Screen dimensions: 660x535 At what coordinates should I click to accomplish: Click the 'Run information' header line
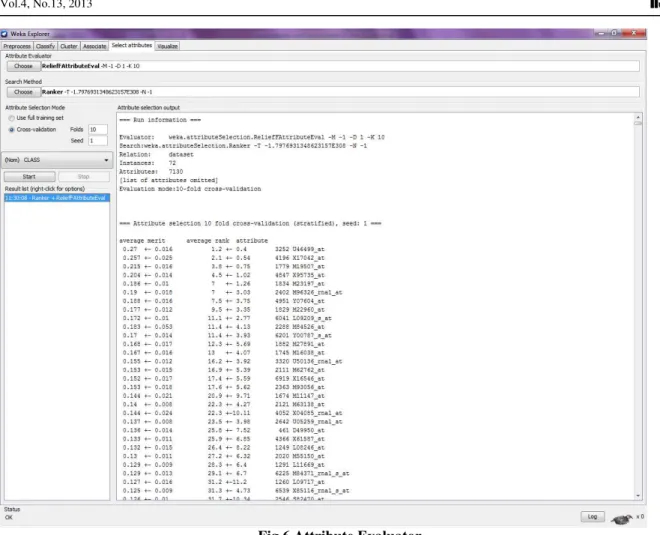(x=160, y=120)
